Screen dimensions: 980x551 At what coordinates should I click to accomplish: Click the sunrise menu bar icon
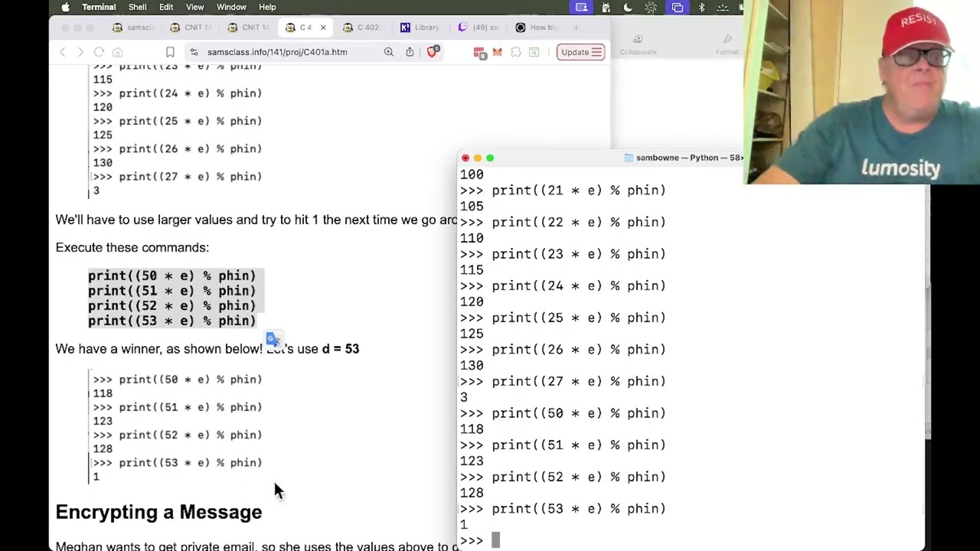722,8
